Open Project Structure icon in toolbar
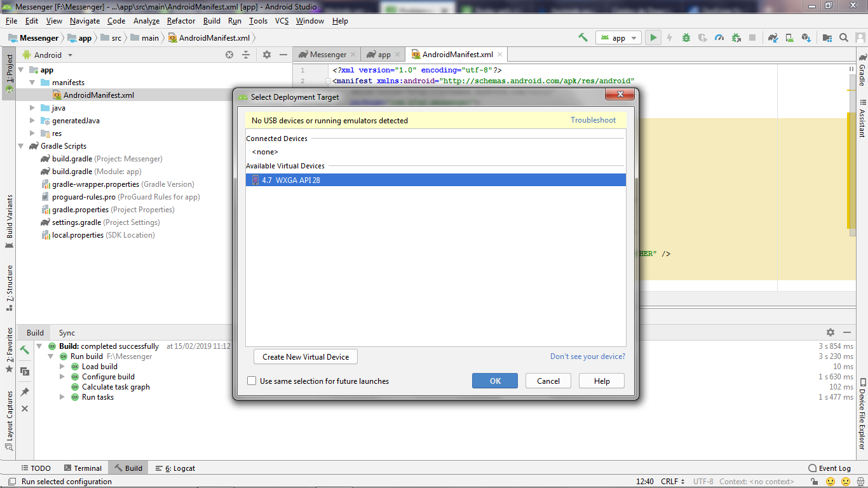 pyautogui.click(x=827, y=37)
